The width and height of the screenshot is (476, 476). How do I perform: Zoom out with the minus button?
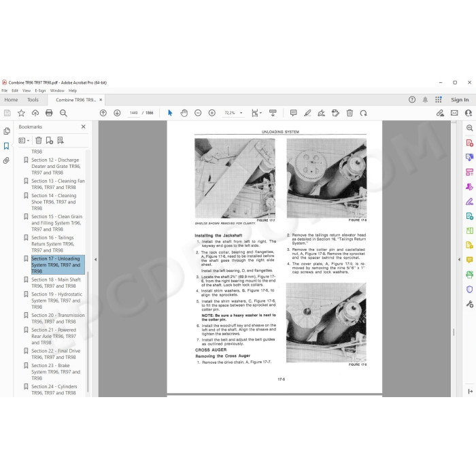[x=198, y=114]
